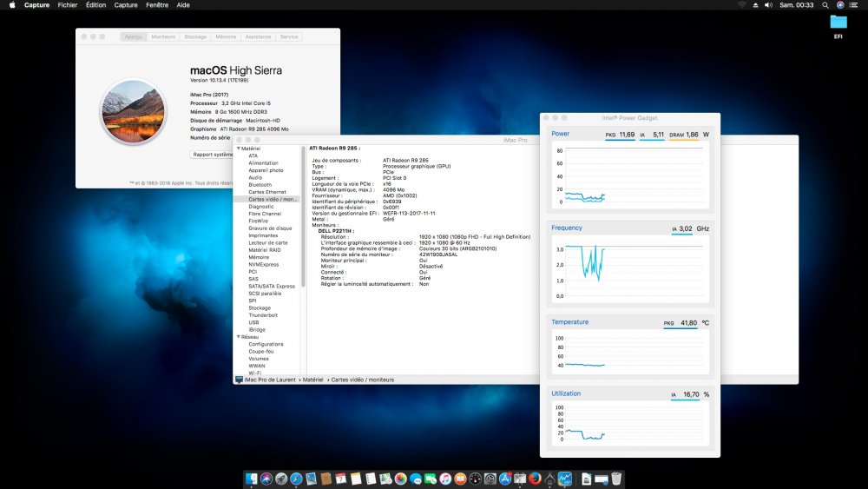This screenshot has width=868, height=489.
Task: Select Cartes vidéo / moniteurs in sidebar
Action: pyautogui.click(x=267, y=200)
